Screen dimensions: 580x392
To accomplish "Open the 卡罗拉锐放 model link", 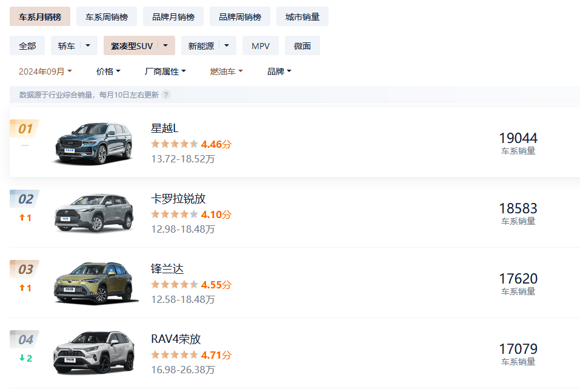I will click(178, 199).
